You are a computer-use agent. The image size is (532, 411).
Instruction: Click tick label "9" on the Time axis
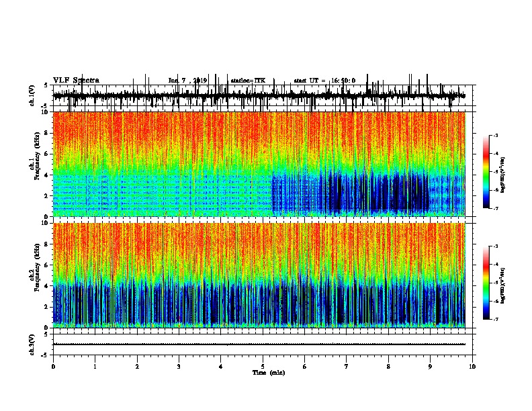[x=430, y=367]
